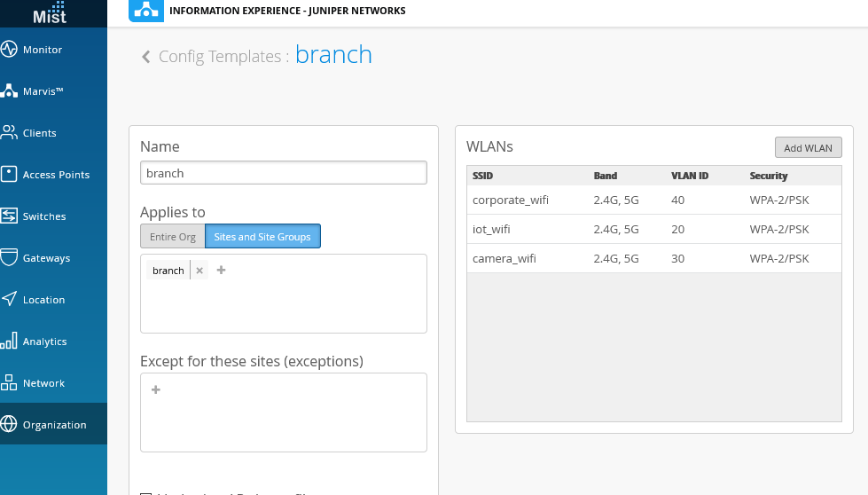The height and width of the screenshot is (495, 868).
Task: Go back using the Config Templates chevron
Action: tap(146, 58)
